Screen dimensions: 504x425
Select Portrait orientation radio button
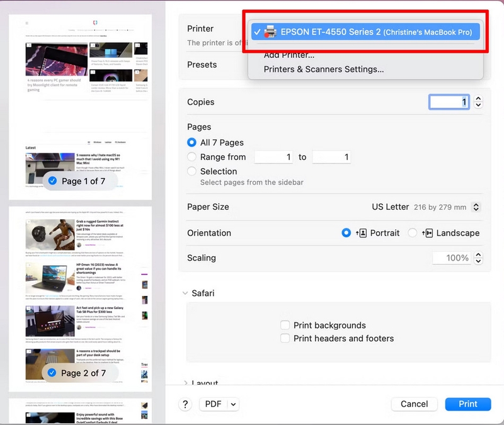[x=346, y=233]
